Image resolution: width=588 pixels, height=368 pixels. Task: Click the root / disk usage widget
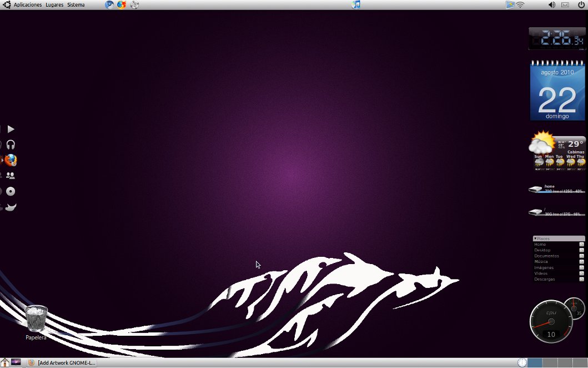pyautogui.click(x=556, y=212)
